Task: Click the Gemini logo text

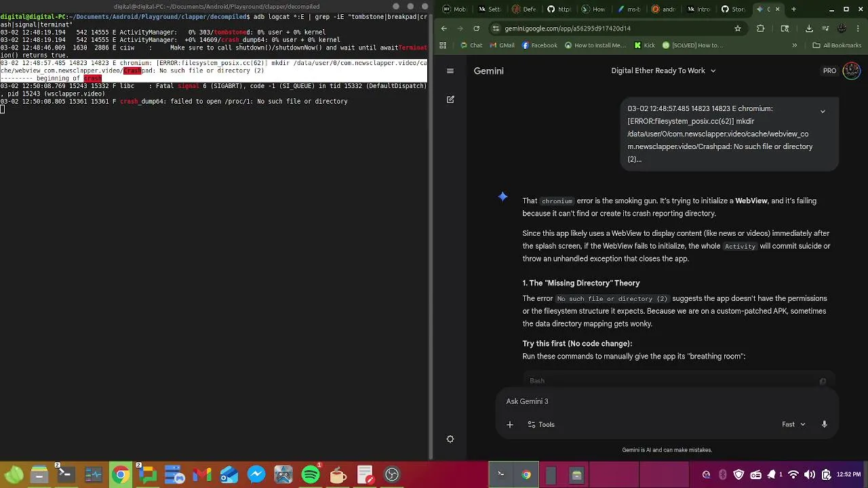Action: coord(488,70)
